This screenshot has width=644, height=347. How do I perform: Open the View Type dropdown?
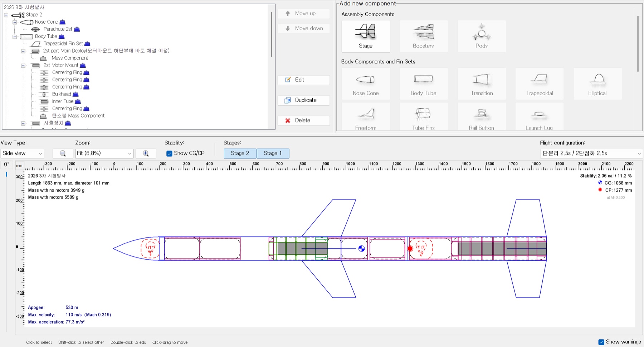[x=22, y=153]
